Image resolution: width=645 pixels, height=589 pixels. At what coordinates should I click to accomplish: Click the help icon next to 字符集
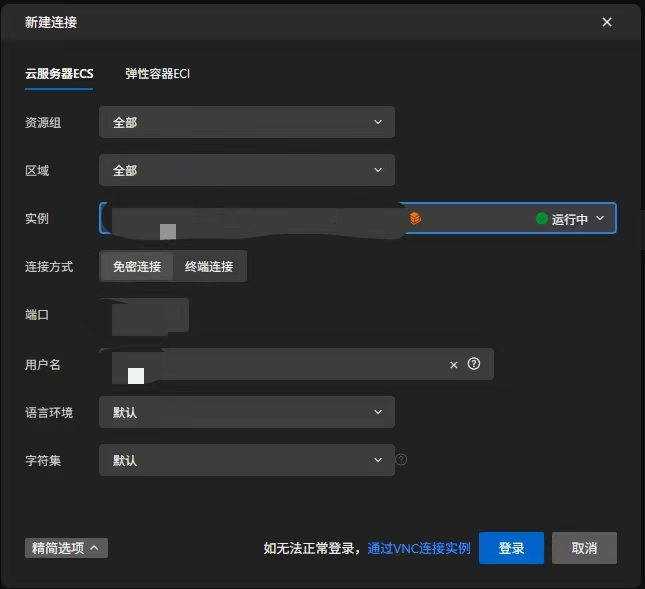(x=401, y=460)
